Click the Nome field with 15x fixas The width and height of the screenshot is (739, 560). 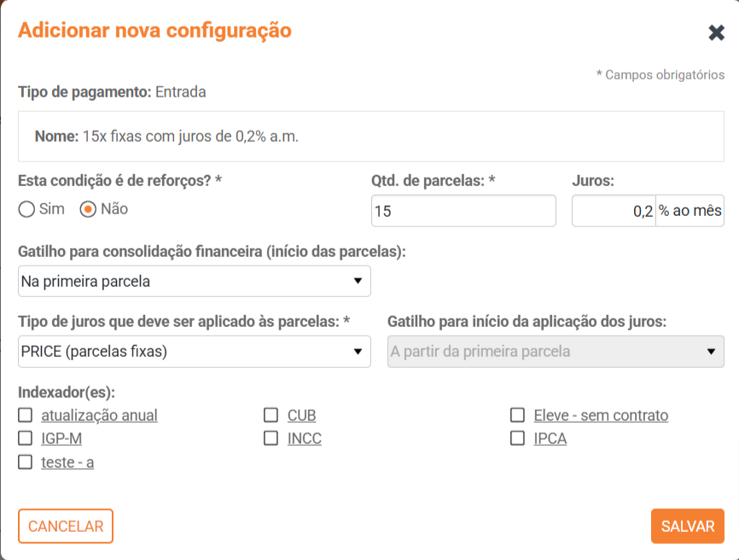[x=371, y=137]
